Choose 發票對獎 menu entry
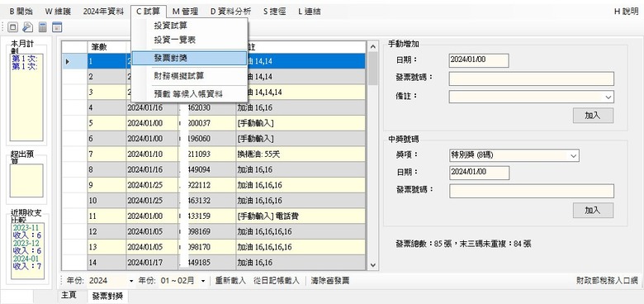Viewport: 644px width, 304px height. [x=189, y=58]
